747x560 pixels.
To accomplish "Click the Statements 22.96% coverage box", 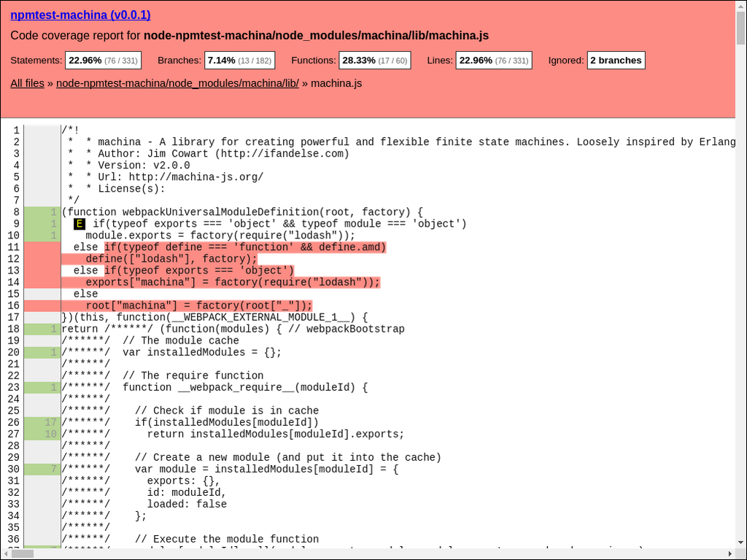I will [102, 61].
